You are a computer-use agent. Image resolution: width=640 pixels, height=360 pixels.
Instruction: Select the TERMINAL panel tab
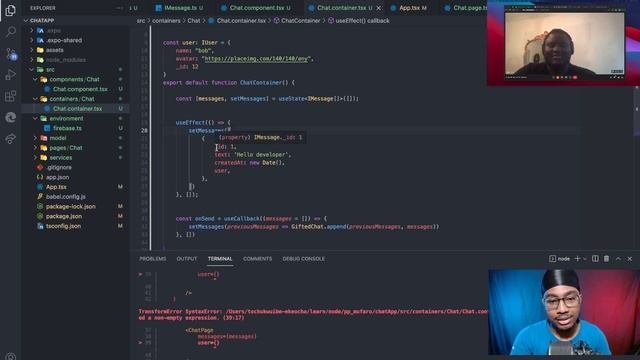(220, 259)
